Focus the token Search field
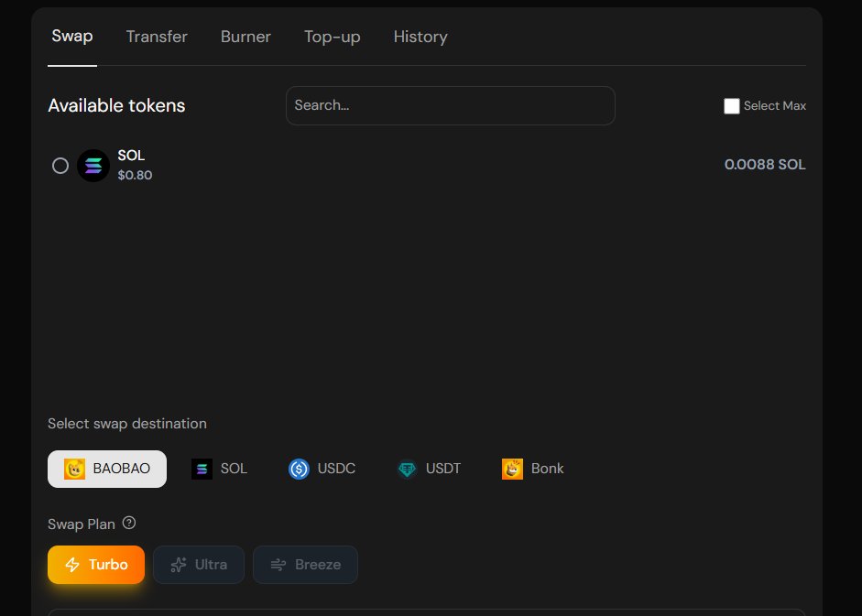 pos(451,105)
